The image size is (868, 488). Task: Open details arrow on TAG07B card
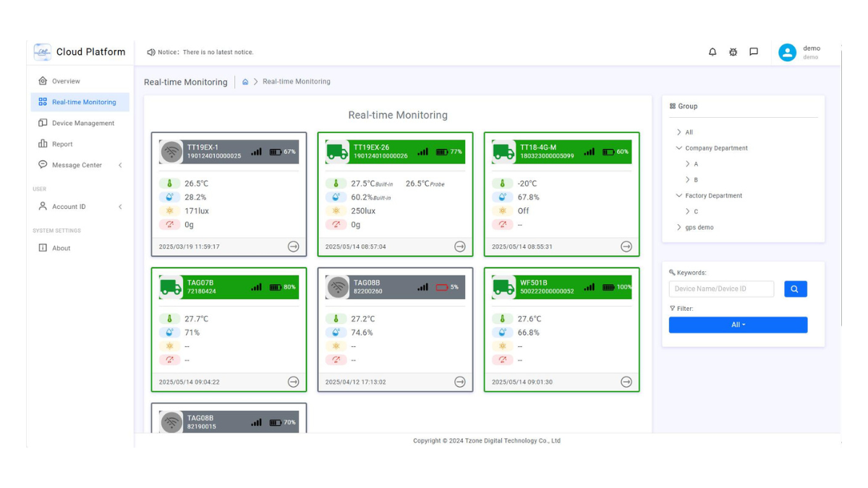pos(293,382)
